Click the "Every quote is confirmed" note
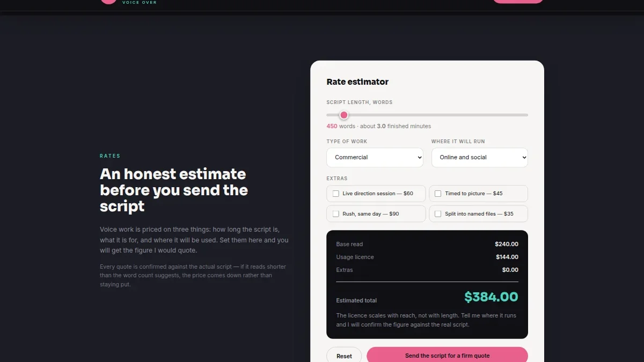 click(x=193, y=276)
